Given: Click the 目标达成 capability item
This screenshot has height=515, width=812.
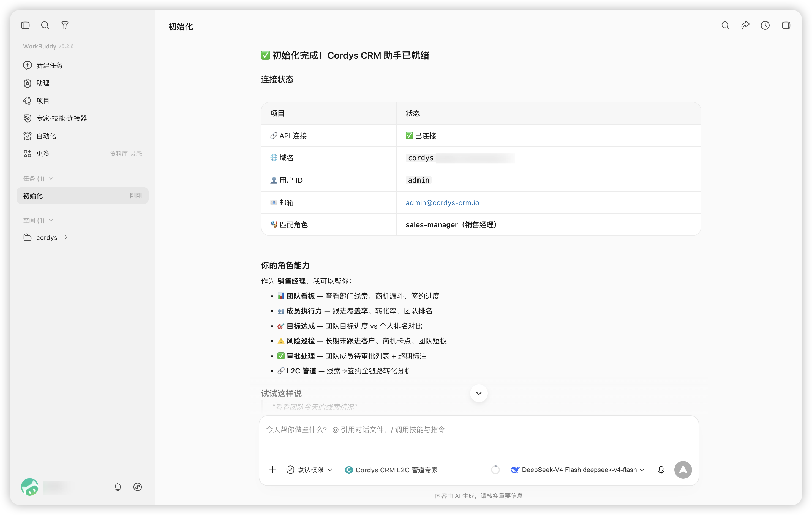Looking at the screenshot, I should [350, 326].
